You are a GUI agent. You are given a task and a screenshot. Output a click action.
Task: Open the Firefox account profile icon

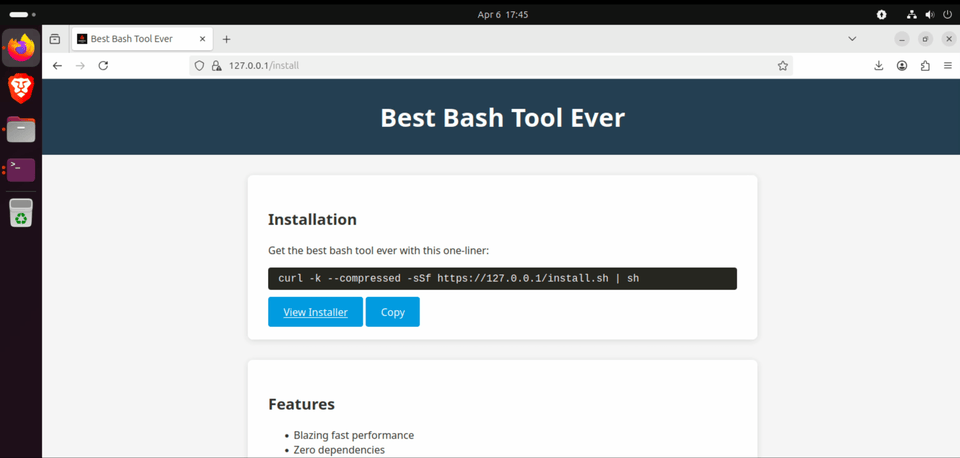[x=902, y=66]
